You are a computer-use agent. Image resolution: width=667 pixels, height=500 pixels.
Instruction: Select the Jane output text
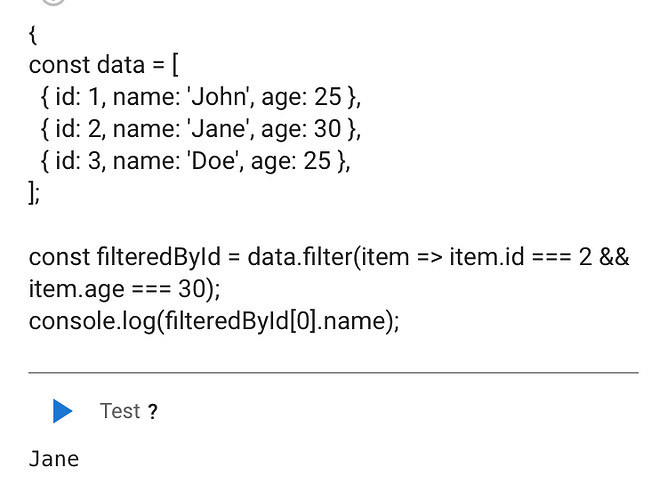tap(54, 459)
